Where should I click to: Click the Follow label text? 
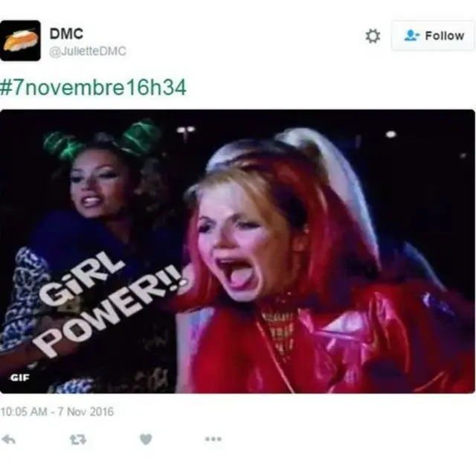click(x=445, y=36)
